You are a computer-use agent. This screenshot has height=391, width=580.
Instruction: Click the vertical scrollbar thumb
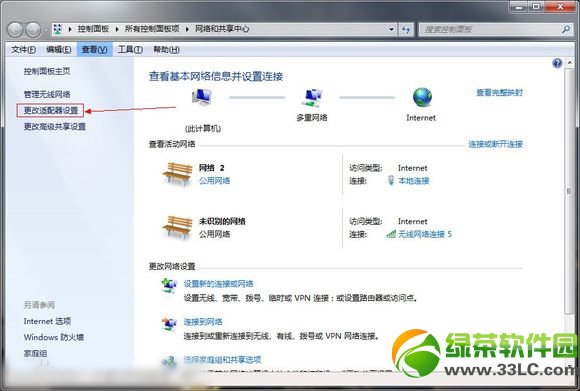click(569, 191)
